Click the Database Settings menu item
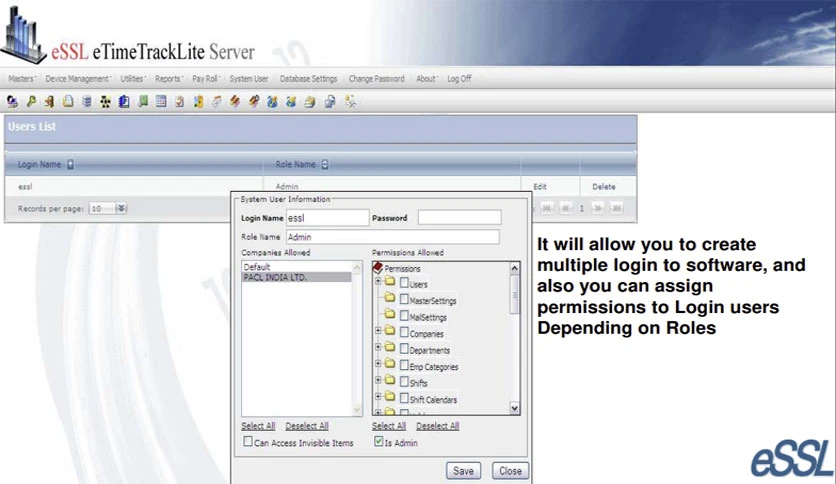Screen dimensions: 836x484 (309, 78)
